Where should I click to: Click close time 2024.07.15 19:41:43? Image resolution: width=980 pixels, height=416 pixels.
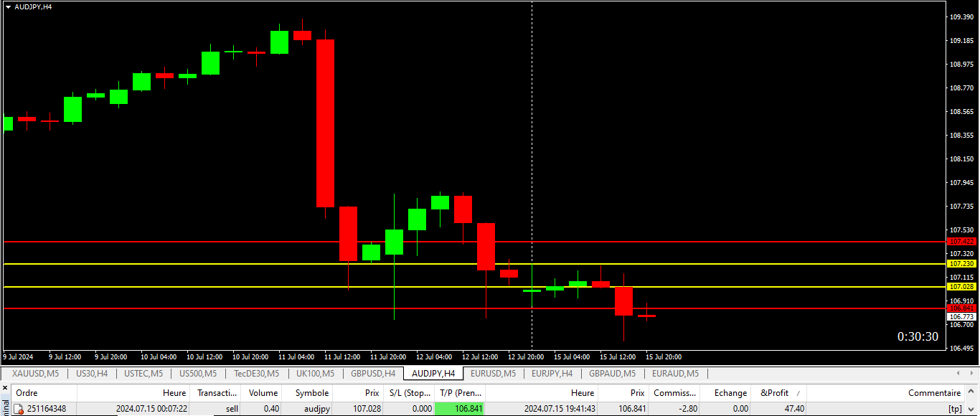pyautogui.click(x=542, y=409)
